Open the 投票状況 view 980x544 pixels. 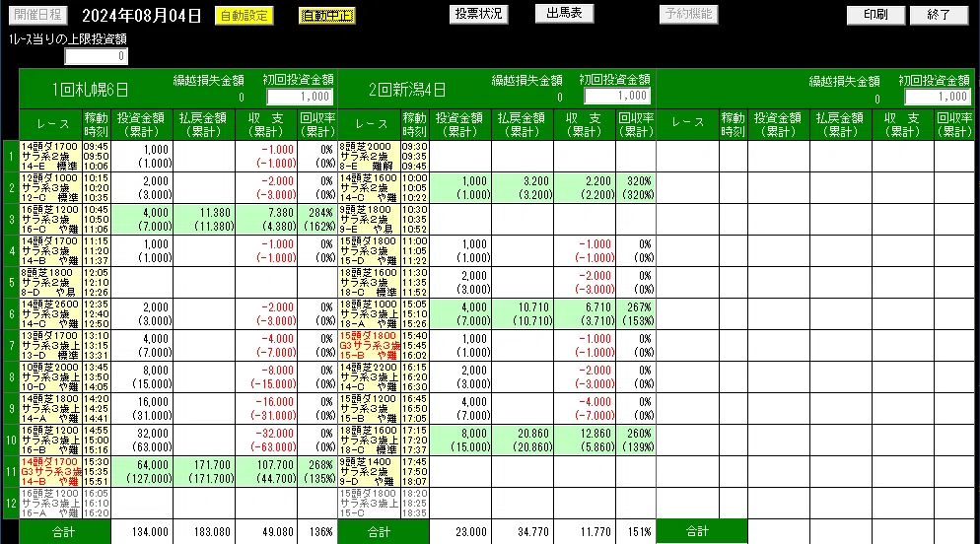(x=478, y=15)
